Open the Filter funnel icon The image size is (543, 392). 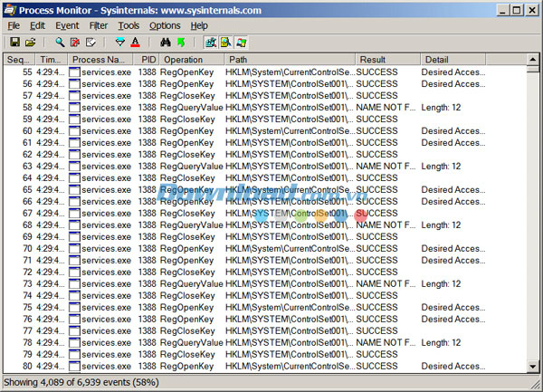[120, 43]
